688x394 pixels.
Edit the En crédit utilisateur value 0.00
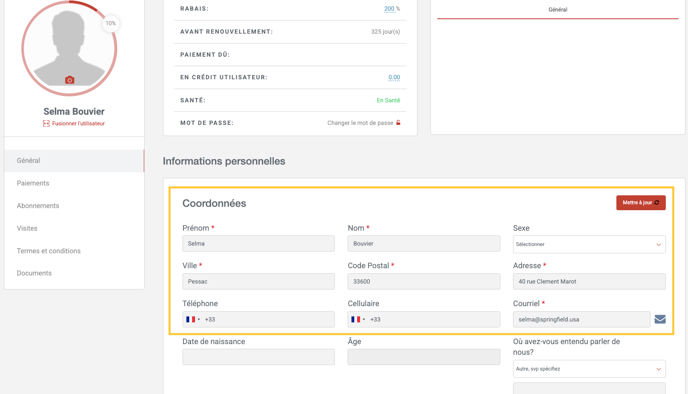coord(394,77)
